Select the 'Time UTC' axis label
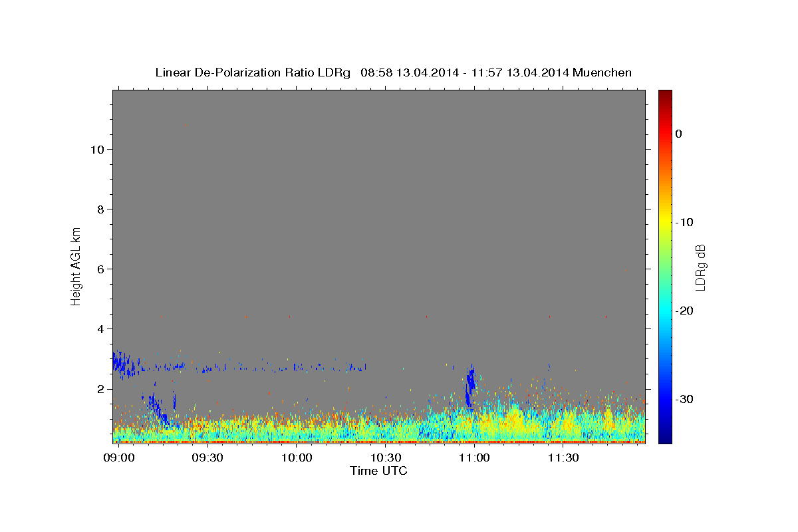The height and width of the screenshot is (532, 798). [x=378, y=471]
